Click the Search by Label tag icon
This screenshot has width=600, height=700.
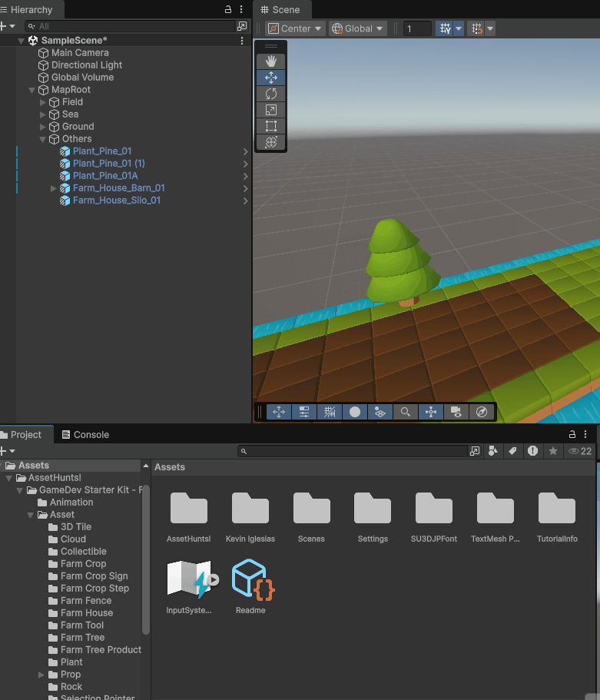pos(512,451)
